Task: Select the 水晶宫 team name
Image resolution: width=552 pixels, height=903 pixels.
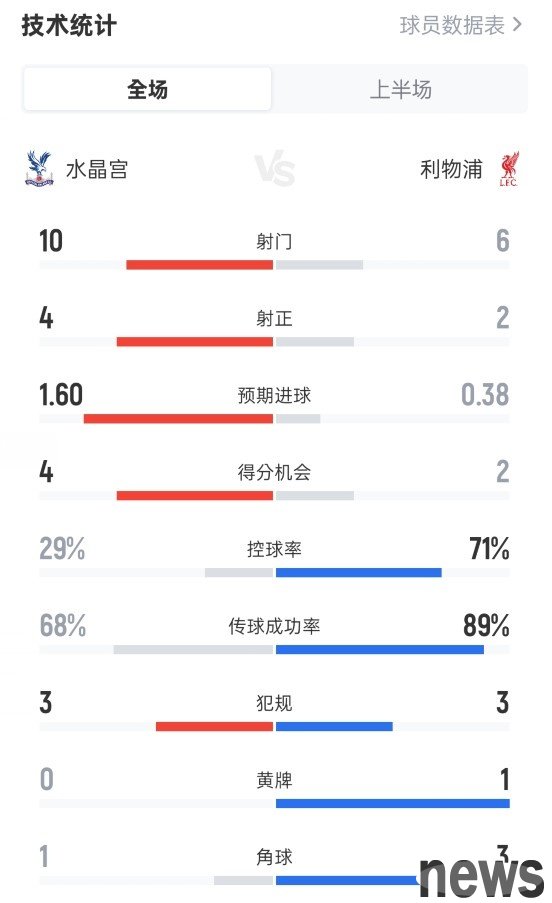Action: point(97,169)
